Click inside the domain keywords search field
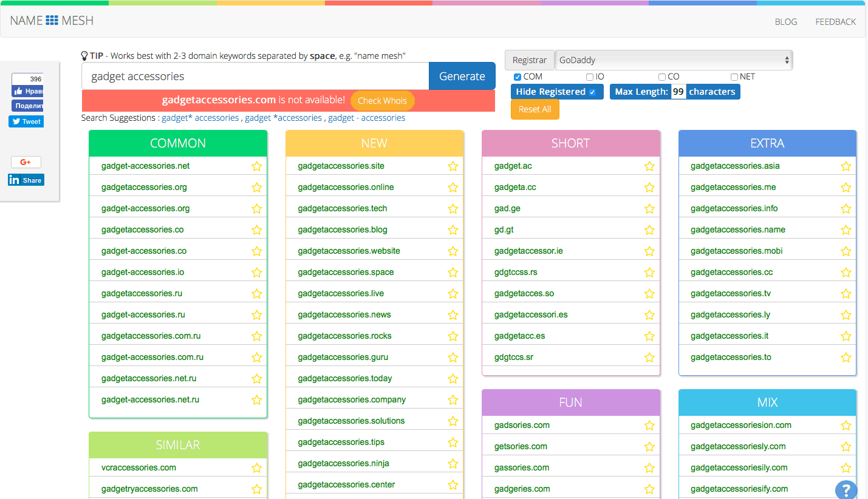868x499 pixels. (255, 76)
